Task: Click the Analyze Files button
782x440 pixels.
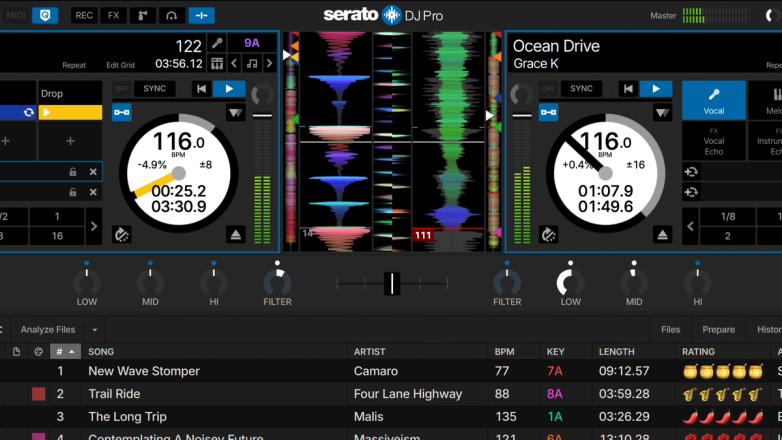Action: [x=48, y=330]
